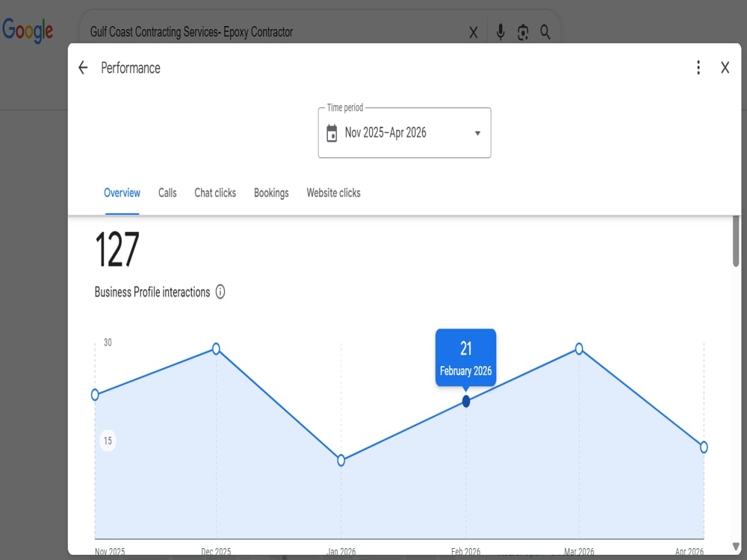The width and height of the screenshot is (747, 560).
Task: Expand the Time period dropdown arrow
Action: [x=477, y=134]
